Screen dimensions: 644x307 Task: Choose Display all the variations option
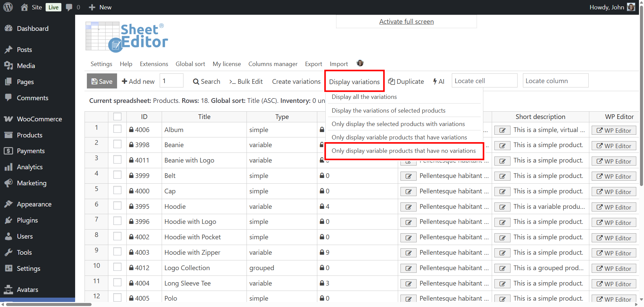pyautogui.click(x=364, y=97)
